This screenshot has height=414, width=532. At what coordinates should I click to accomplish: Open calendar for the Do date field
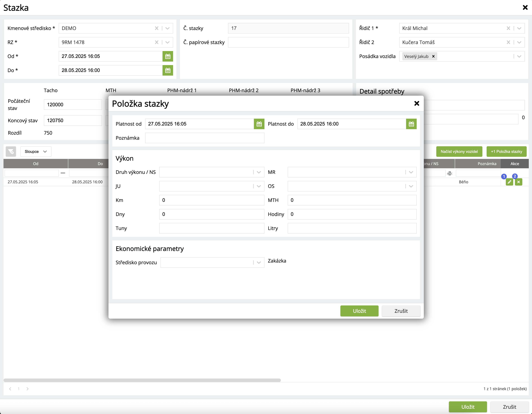[x=168, y=70]
